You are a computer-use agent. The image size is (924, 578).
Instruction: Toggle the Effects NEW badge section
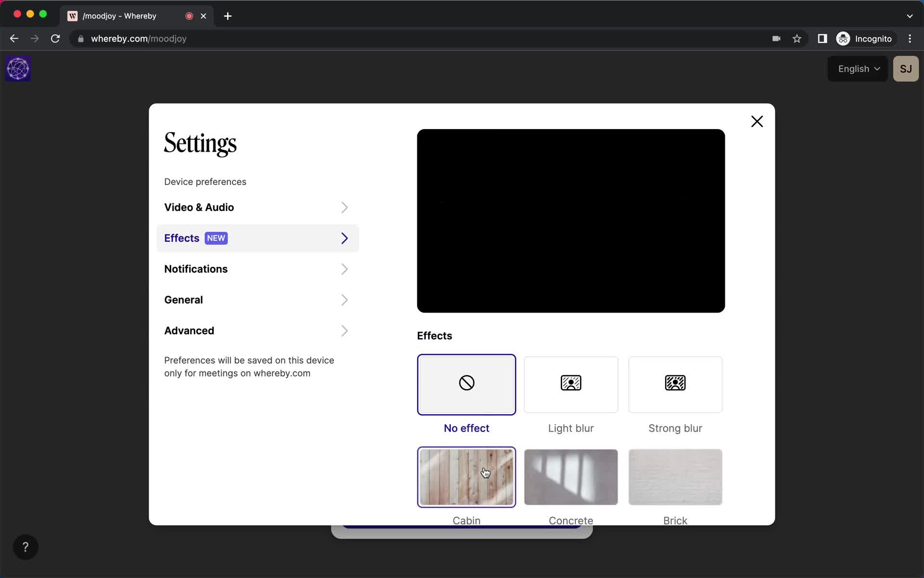tap(257, 238)
